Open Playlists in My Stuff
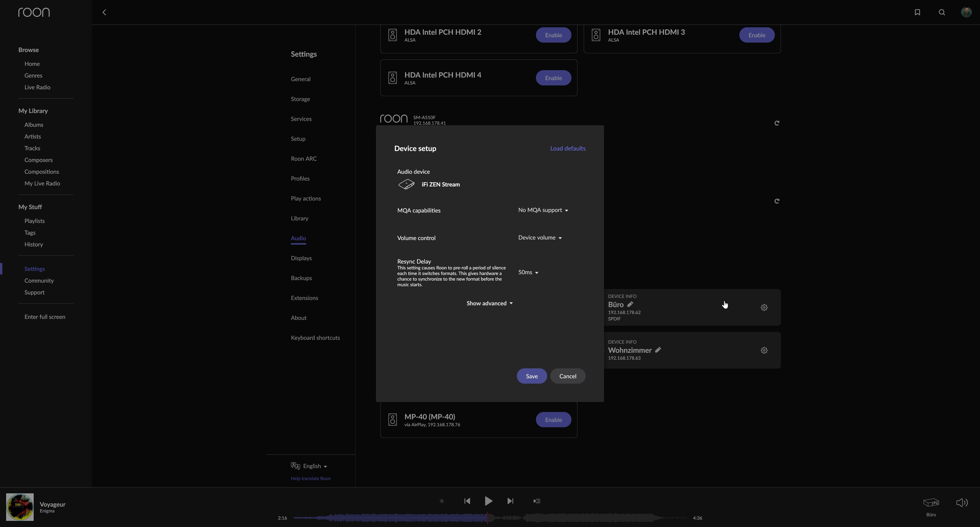Image resolution: width=980 pixels, height=527 pixels. (34, 221)
